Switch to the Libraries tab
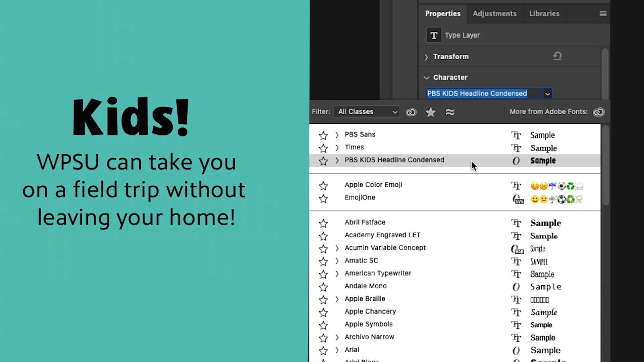The height and width of the screenshot is (362, 644). 544,14
